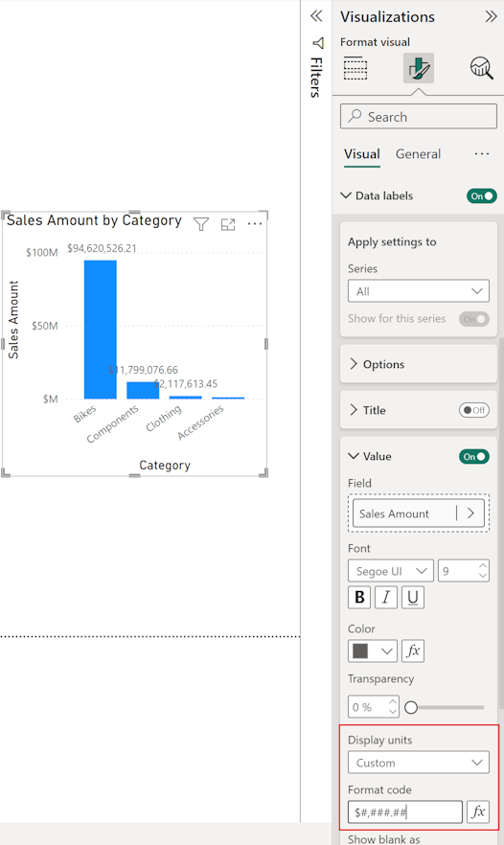Open the Analytics magnifier icon

pos(481,68)
